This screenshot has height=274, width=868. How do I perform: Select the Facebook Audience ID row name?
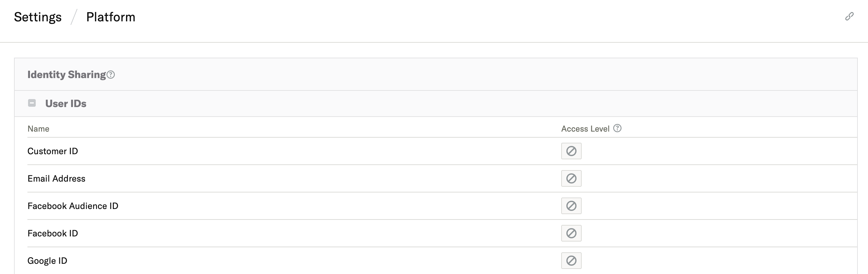tap(73, 206)
